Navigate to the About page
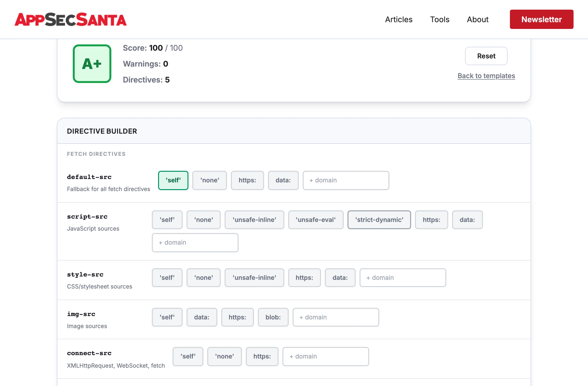 pyautogui.click(x=477, y=19)
